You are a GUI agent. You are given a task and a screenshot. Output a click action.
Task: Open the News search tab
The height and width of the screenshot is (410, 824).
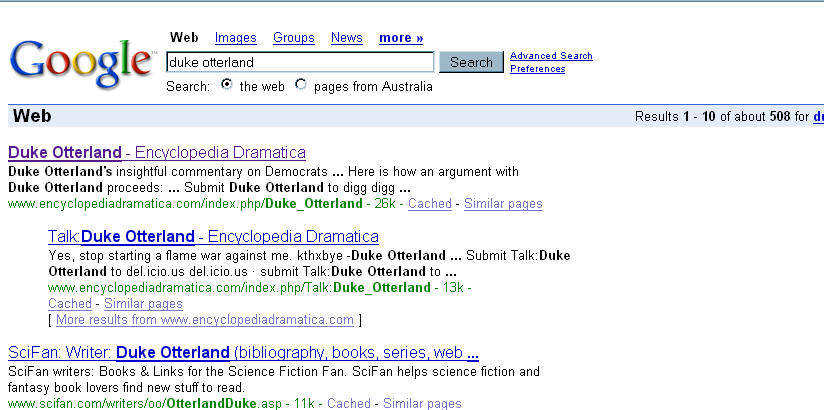tap(346, 38)
